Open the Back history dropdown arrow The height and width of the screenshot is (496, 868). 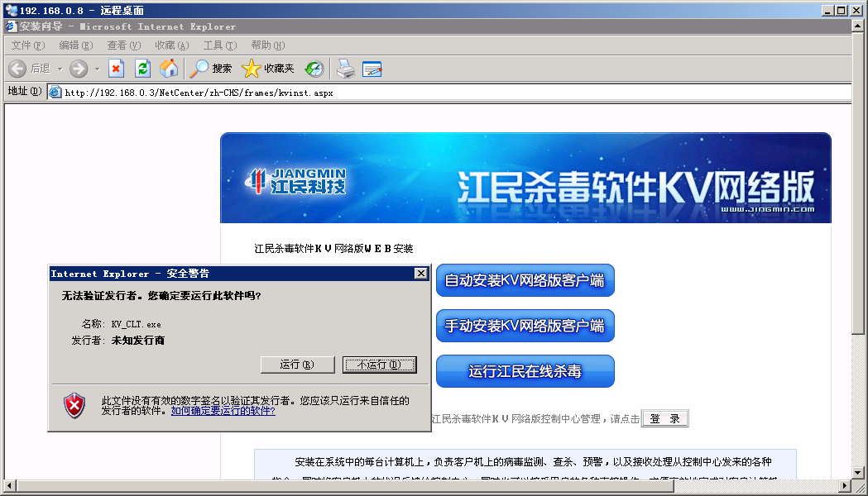(x=60, y=69)
